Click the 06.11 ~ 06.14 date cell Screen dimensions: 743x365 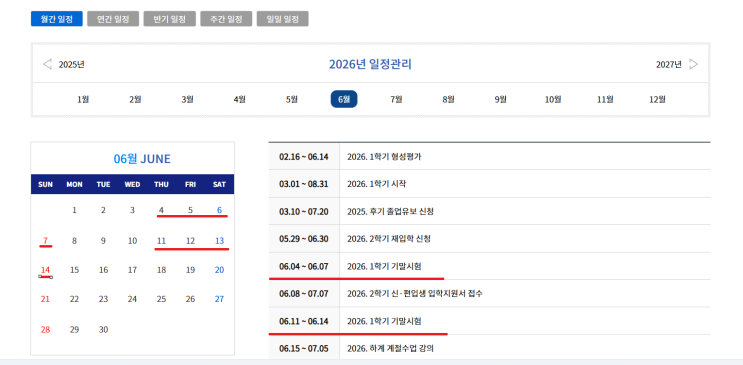click(304, 321)
